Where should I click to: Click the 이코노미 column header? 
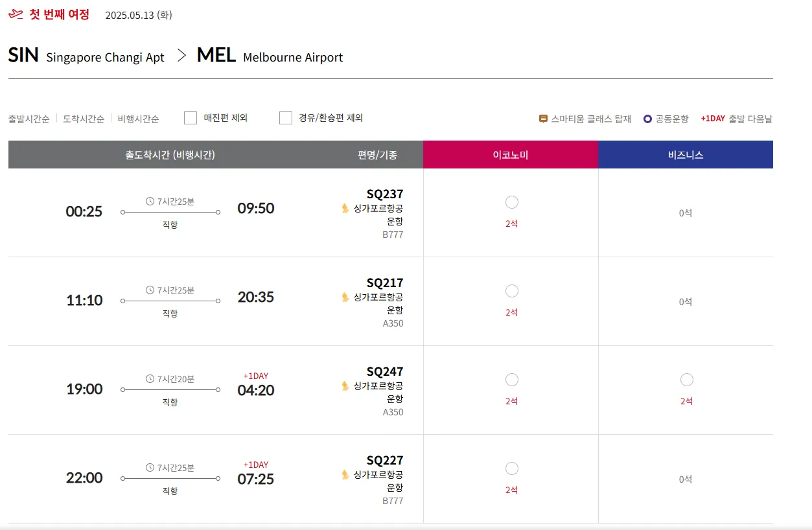(511, 155)
